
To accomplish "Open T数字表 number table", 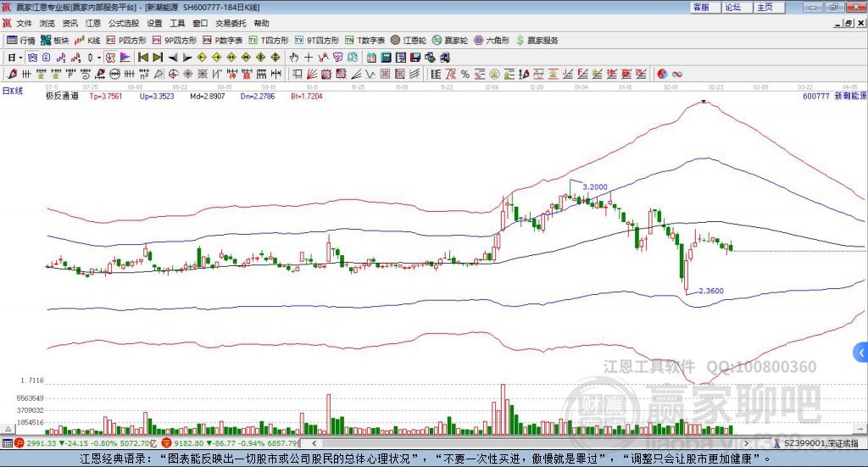I will (364, 41).
